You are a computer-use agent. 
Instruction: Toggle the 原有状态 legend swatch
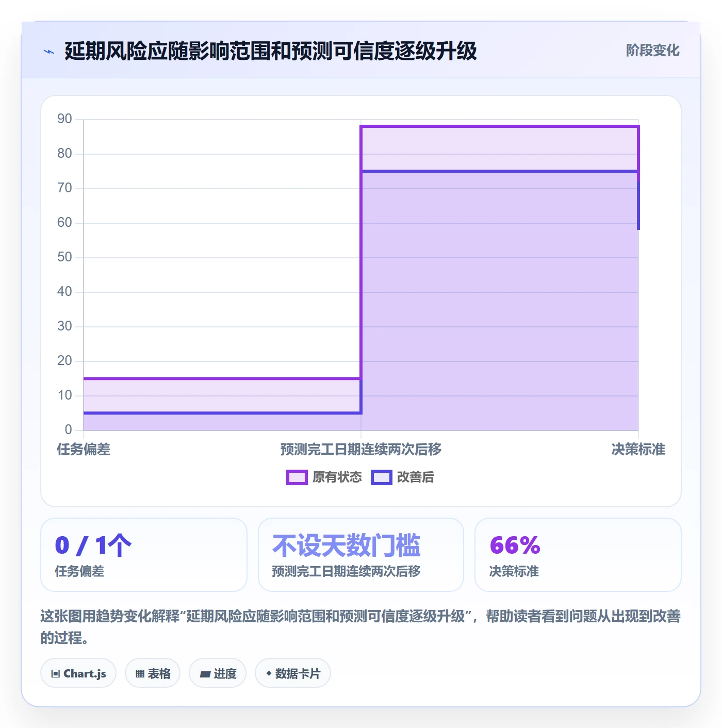(297, 477)
